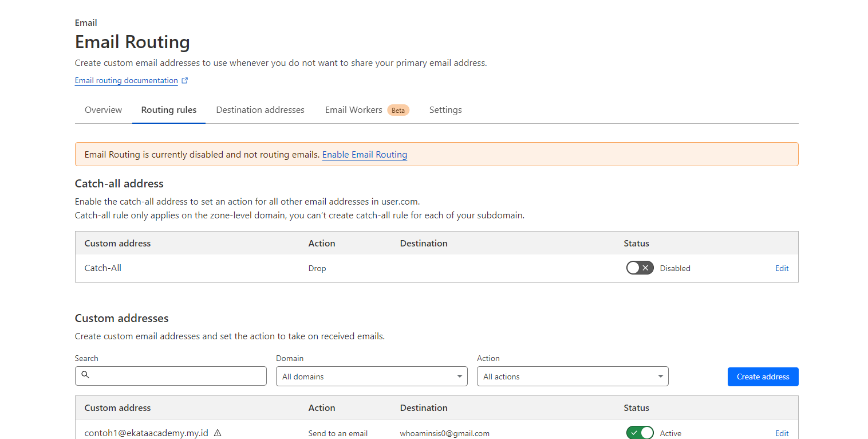Click the external link icon beside documentation
The height and width of the screenshot is (439, 868).
tap(185, 81)
